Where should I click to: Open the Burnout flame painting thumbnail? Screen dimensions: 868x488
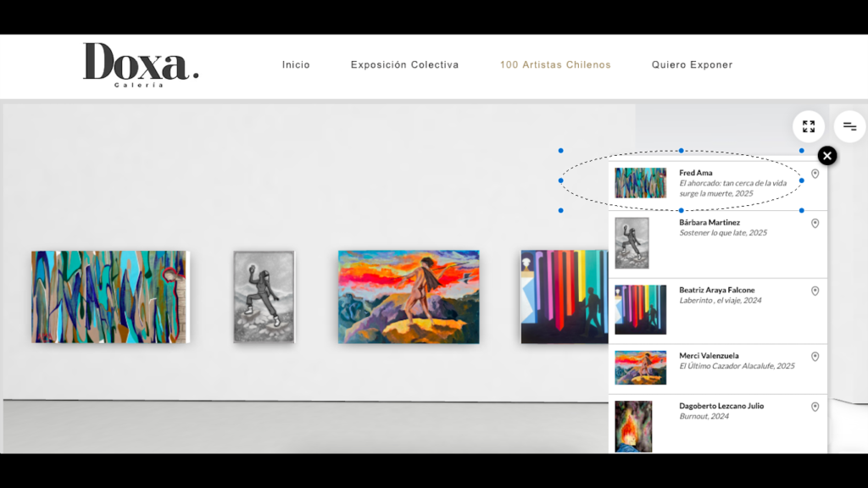pos(633,427)
